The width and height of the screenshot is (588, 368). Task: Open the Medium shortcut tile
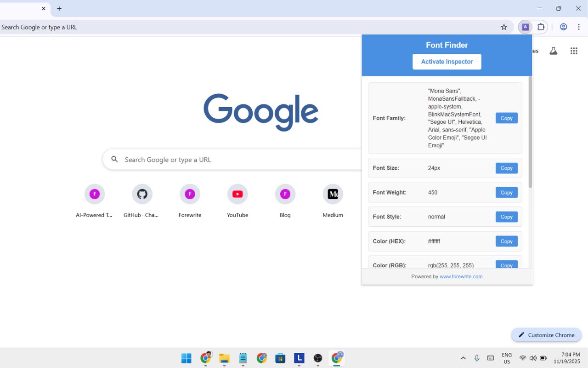[x=333, y=201]
